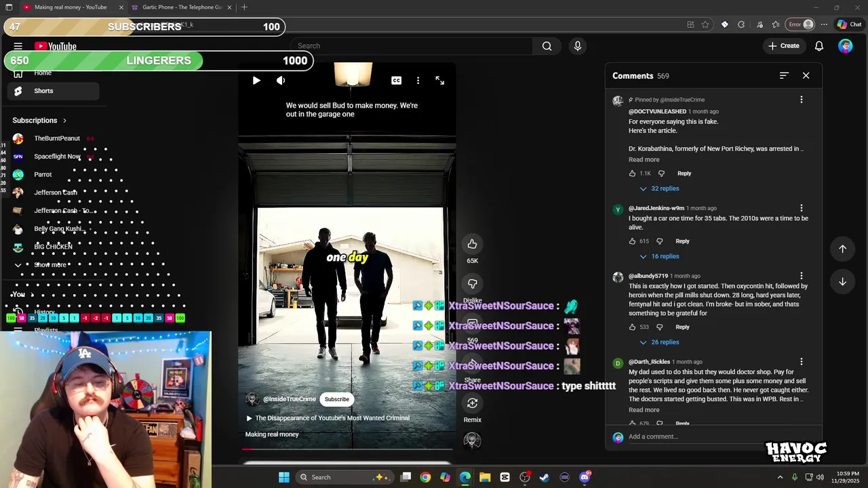Open the comments sort-by menu
The height and width of the screenshot is (488, 868).
[x=784, y=76]
